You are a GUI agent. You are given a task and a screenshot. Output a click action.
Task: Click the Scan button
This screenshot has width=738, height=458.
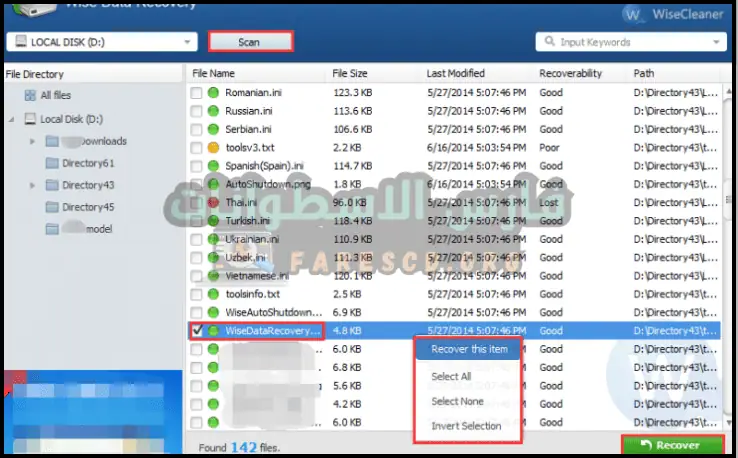click(x=250, y=42)
